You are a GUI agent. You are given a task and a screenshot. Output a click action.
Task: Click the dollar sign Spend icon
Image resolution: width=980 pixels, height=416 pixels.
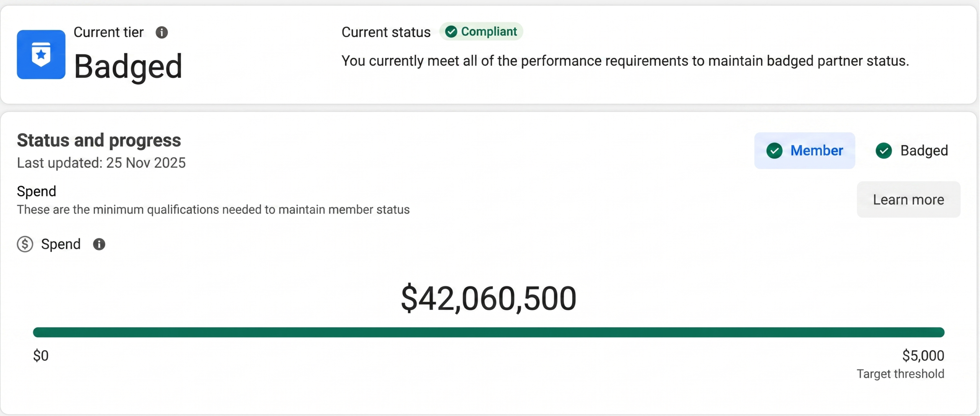pyautogui.click(x=25, y=244)
